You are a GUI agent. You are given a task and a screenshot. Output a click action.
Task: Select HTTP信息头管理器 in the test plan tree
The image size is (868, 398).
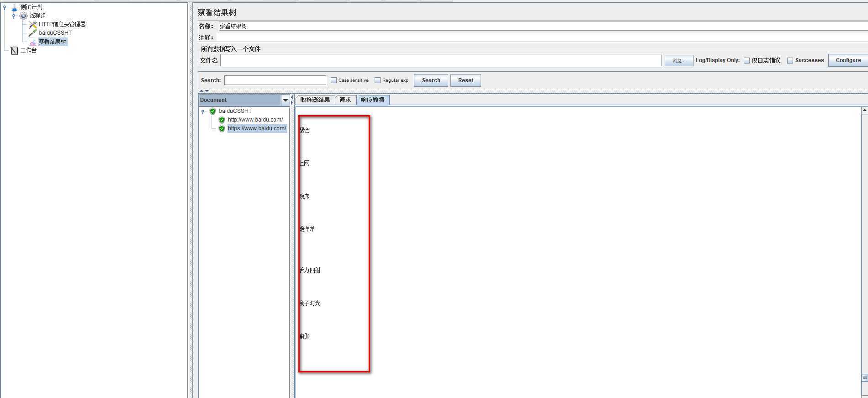coord(62,25)
